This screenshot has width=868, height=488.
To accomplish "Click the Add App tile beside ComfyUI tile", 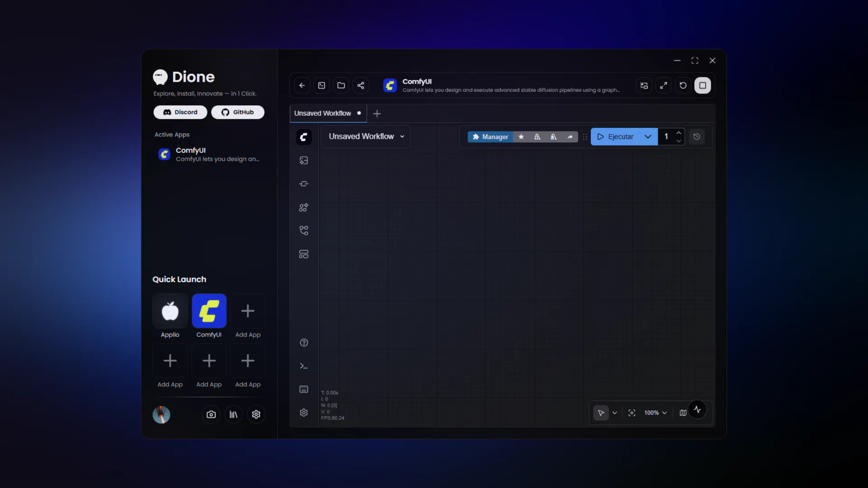I will [248, 311].
